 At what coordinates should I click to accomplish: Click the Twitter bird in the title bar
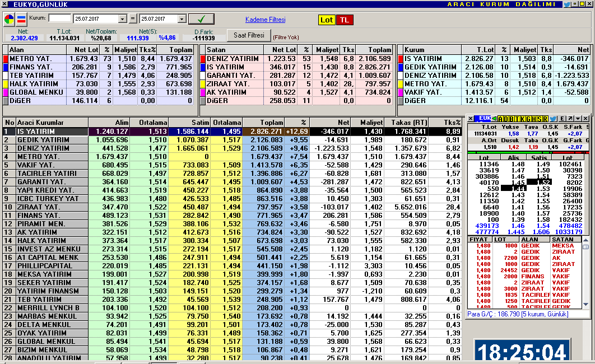point(567,4)
